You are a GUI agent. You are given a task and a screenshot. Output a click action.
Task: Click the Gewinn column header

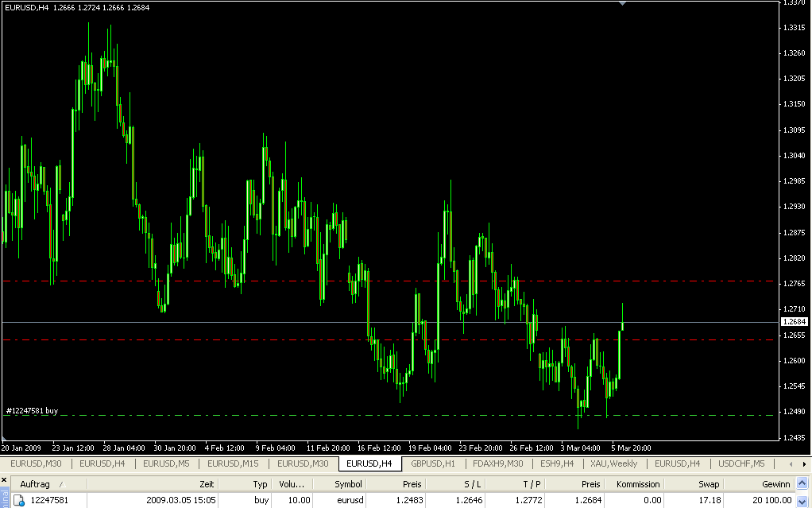[x=760, y=484]
